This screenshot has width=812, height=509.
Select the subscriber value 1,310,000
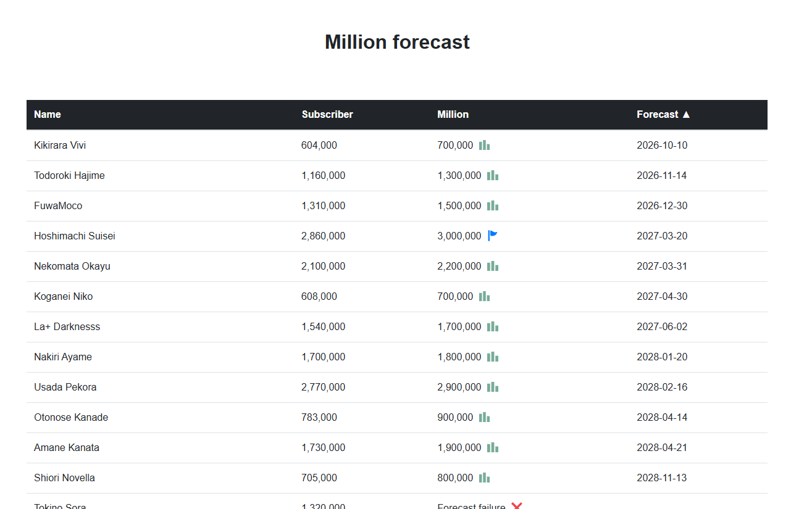[324, 206]
